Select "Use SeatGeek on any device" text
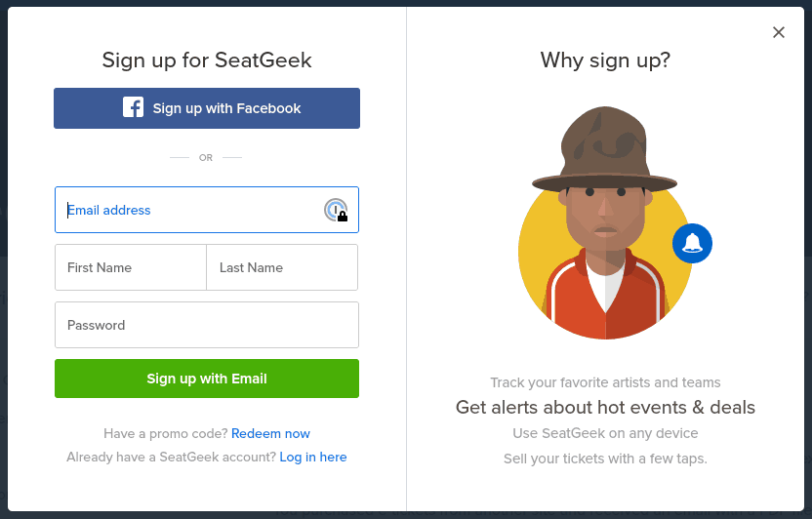812x519 pixels. (x=605, y=433)
